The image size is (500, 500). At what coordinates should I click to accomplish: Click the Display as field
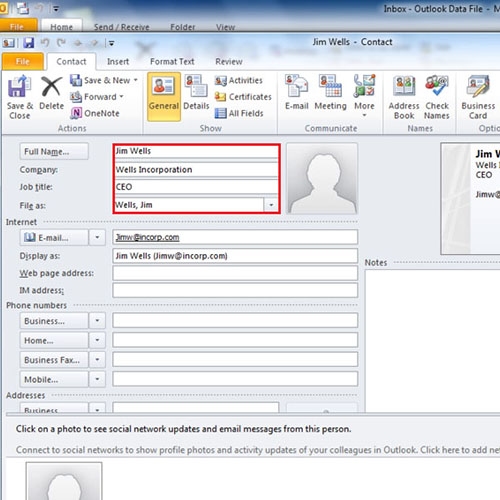click(x=235, y=256)
